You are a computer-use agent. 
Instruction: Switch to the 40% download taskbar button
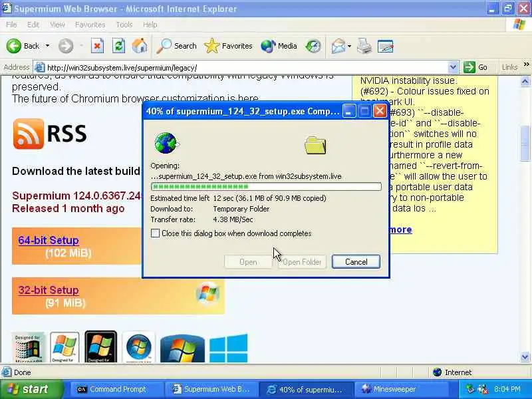(x=306, y=389)
